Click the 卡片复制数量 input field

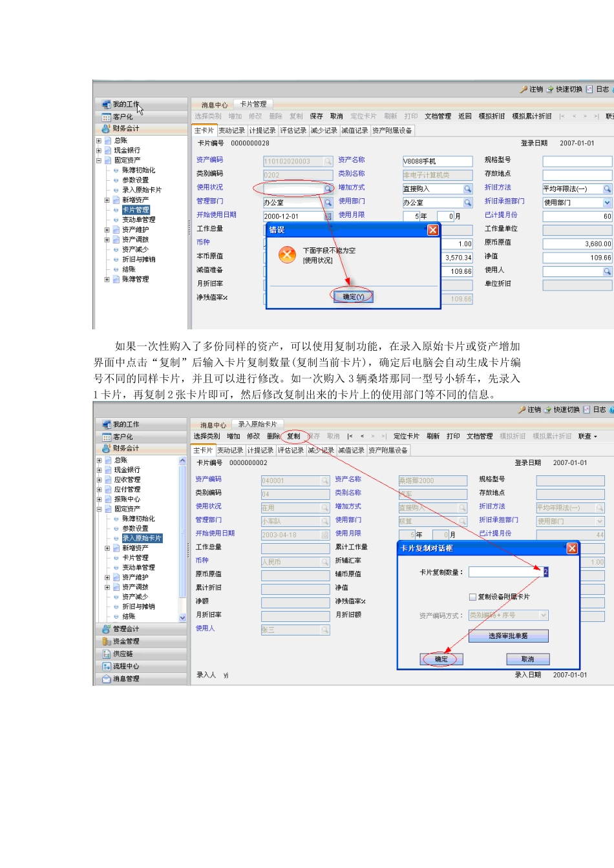coord(508,572)
